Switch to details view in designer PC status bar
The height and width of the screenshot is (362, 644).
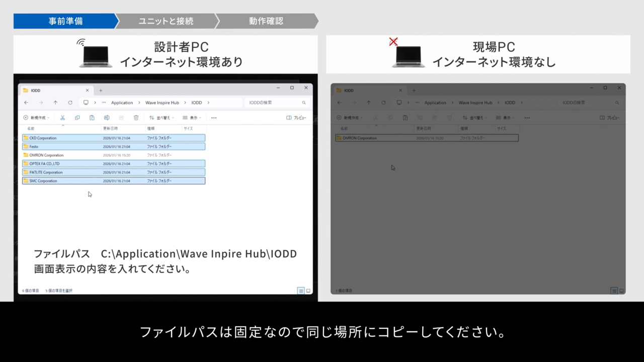(x=301, y=291)
